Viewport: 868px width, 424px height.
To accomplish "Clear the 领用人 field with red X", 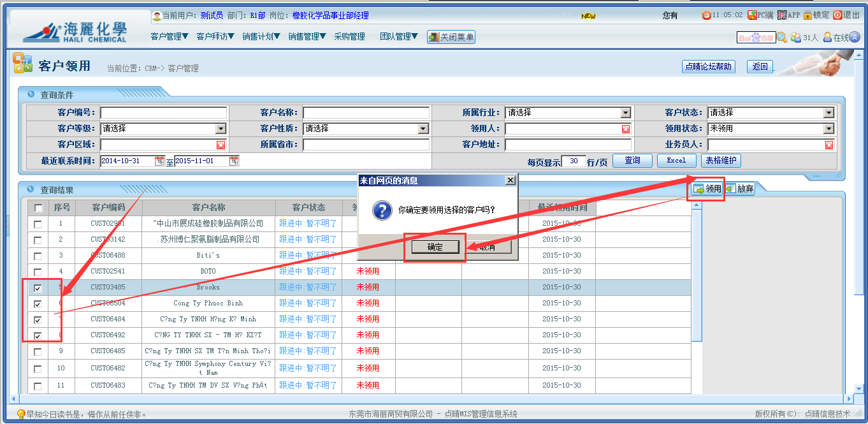I will point(625,129).
